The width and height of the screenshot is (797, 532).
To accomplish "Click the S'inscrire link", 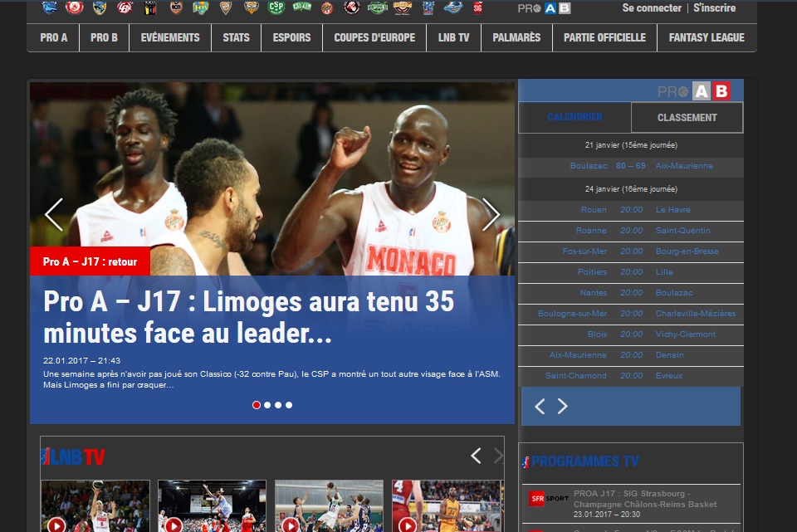I will coord(715,8).
